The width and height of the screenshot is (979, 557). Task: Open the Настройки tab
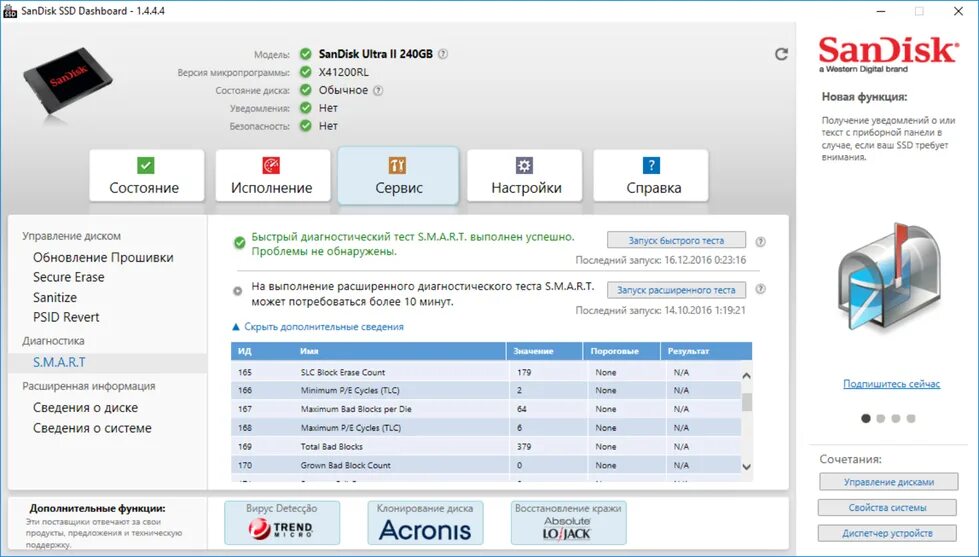point(524,175)
